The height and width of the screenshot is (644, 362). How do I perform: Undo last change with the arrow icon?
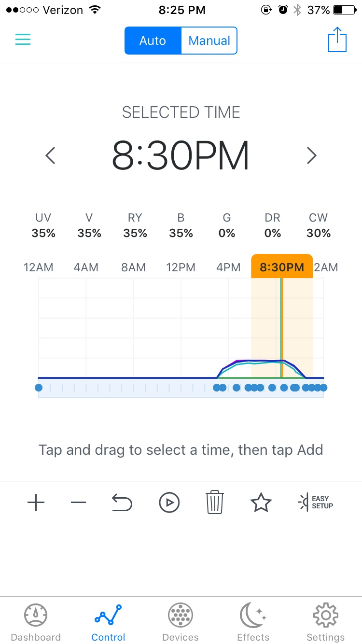point(122,503)
